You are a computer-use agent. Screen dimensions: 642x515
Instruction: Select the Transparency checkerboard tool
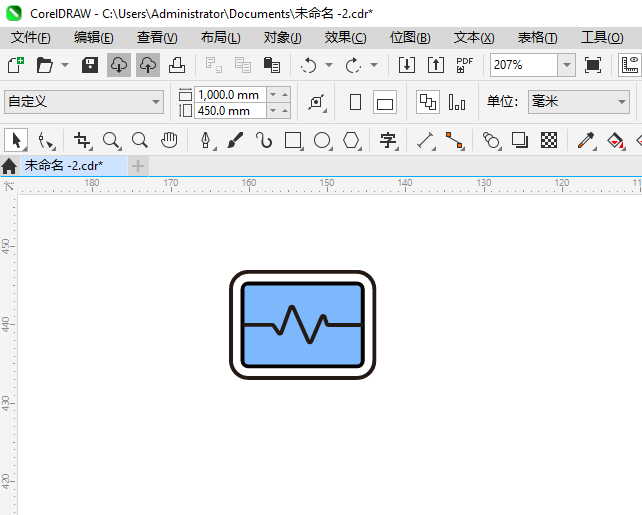point(549,140)
